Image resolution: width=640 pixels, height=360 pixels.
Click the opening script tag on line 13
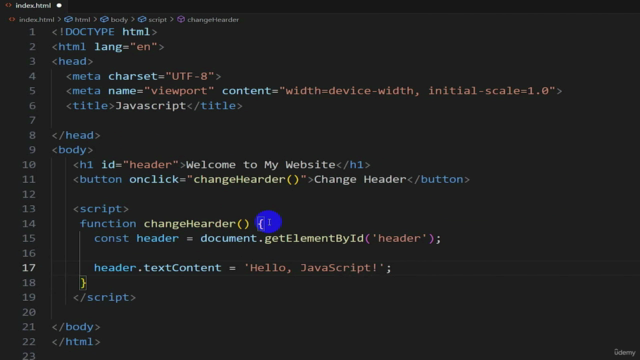click(101, 209)
